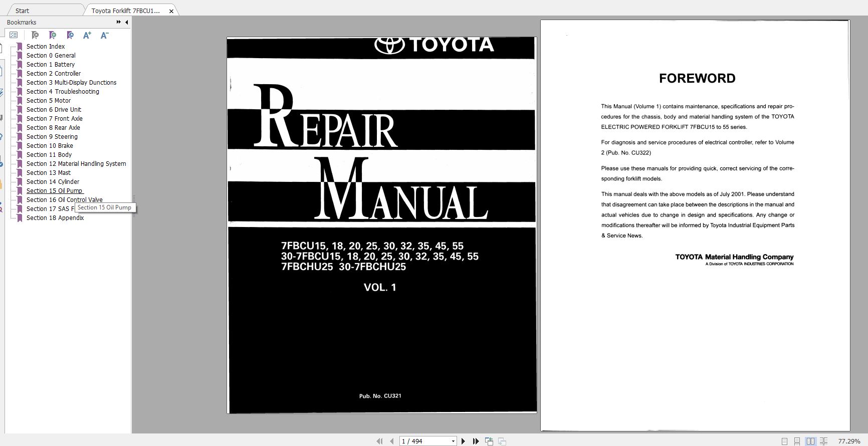Click the FOREWORD heading on page two
The image size is (868, 446).
697,78
